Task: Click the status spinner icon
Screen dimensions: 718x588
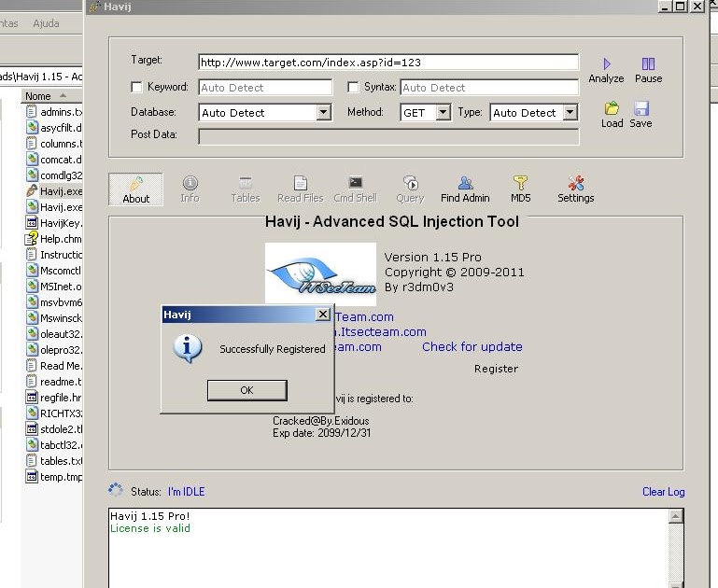Action: 116,490
